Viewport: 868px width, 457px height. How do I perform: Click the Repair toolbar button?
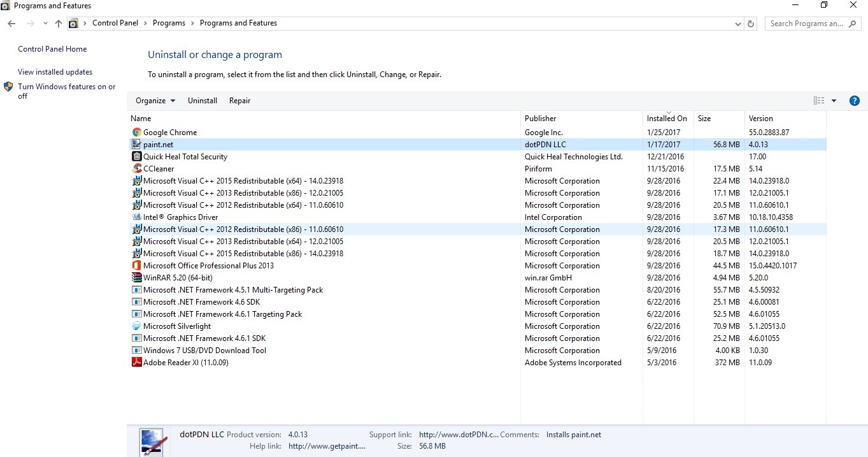pos(239,101)
